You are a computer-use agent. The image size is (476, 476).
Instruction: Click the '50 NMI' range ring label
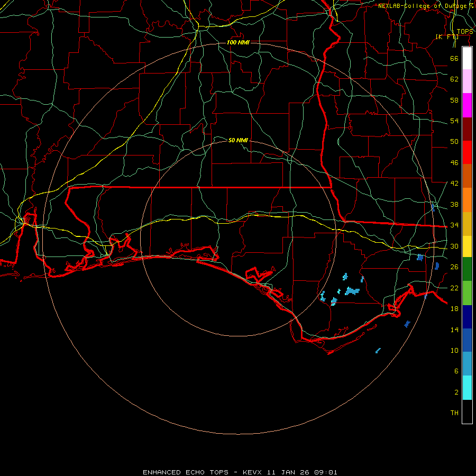[x=238, y=140]
